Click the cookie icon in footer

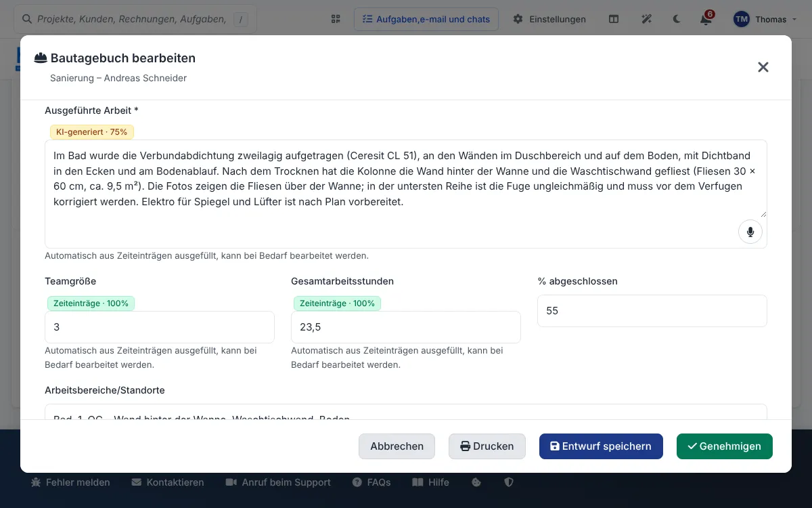[476, 482]
